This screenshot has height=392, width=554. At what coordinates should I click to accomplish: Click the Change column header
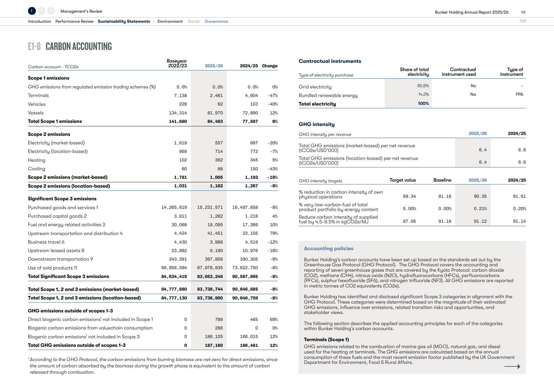(270, 66)
